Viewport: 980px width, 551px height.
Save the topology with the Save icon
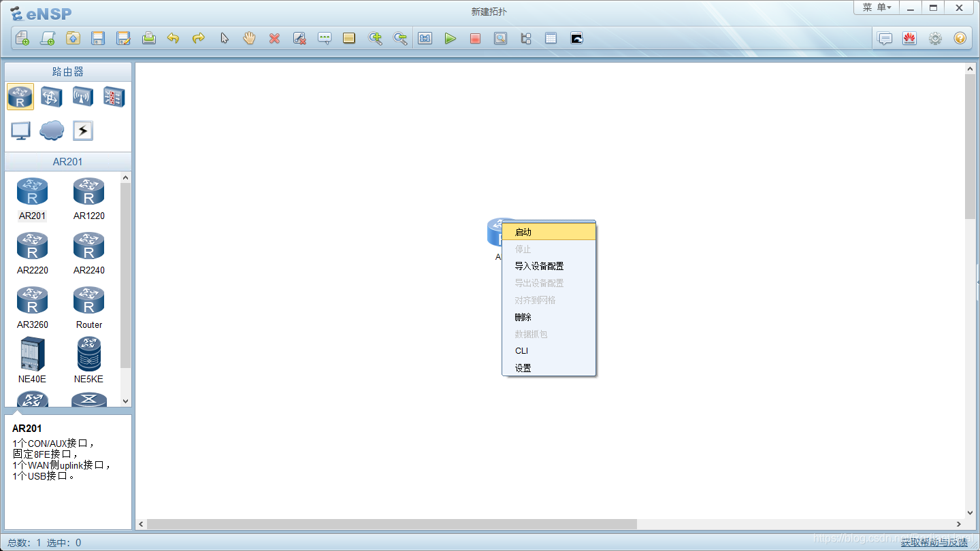coord(98,38)
